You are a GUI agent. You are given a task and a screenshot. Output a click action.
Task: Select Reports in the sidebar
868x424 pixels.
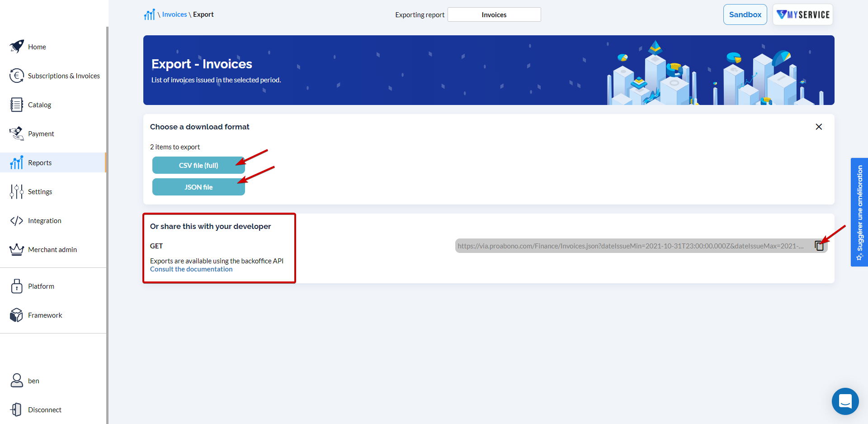point(52,162)
